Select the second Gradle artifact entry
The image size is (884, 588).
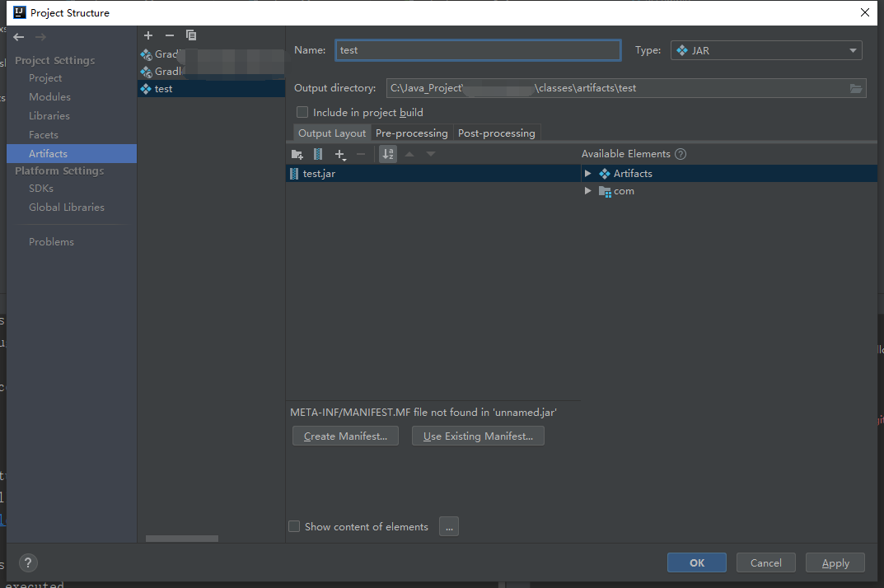212,72
